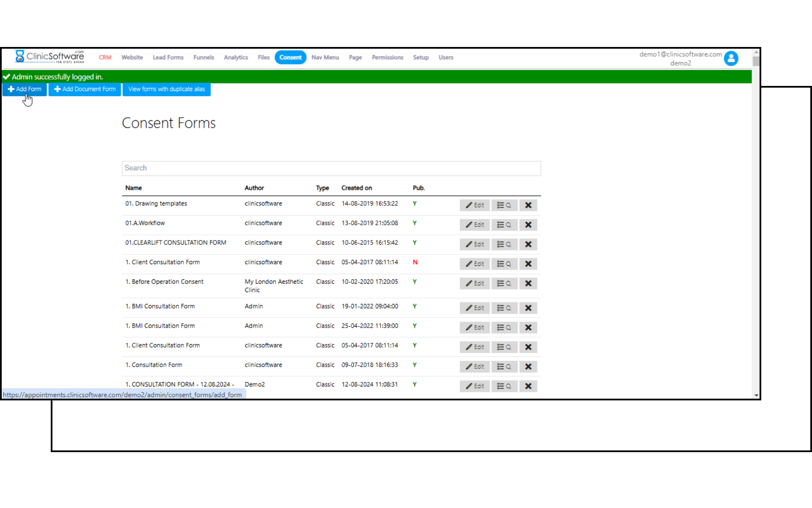This screenshot has width=812, height=508.
Task: Delete the 01. Drawing templates form
Action: (528, 205)
